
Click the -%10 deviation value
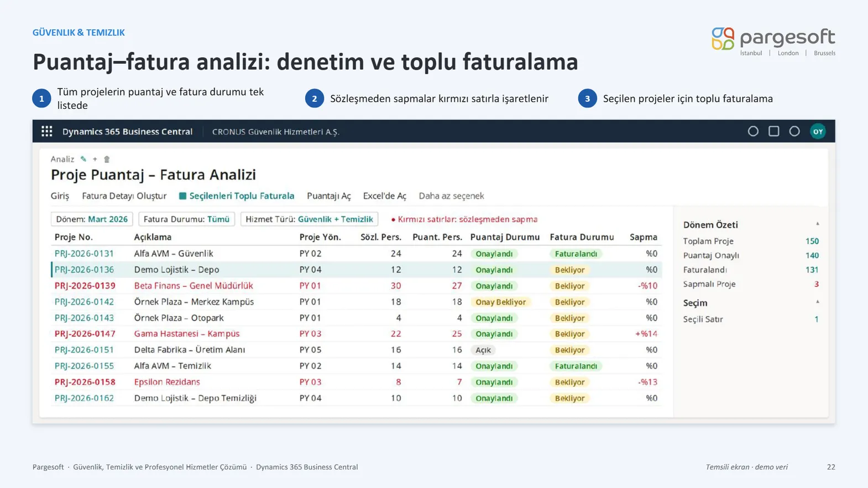pos(647,286)
